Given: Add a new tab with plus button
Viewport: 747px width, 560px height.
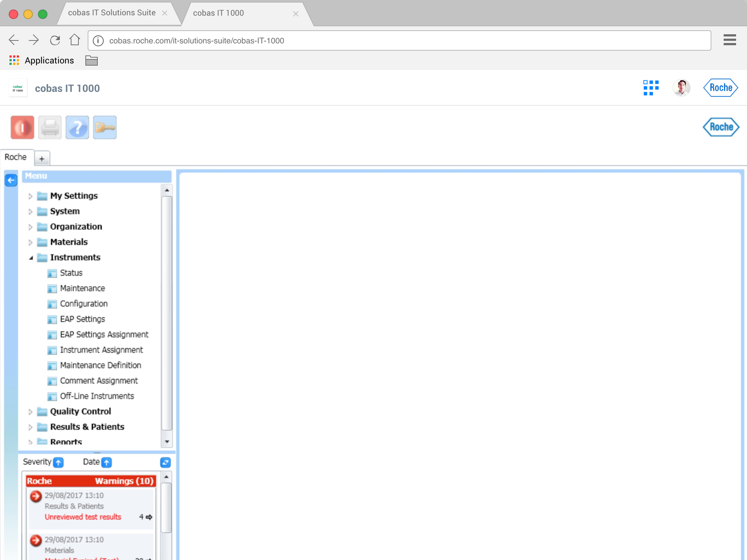Looking at the screenshot, I should [42, 159].
